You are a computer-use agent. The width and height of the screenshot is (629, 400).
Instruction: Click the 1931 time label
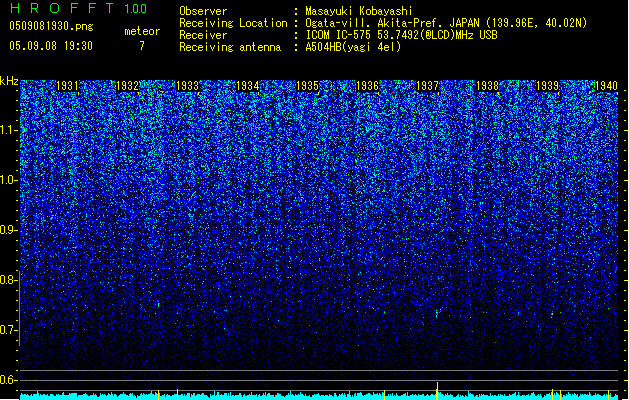pyautogui.click(x=67, y=86)
